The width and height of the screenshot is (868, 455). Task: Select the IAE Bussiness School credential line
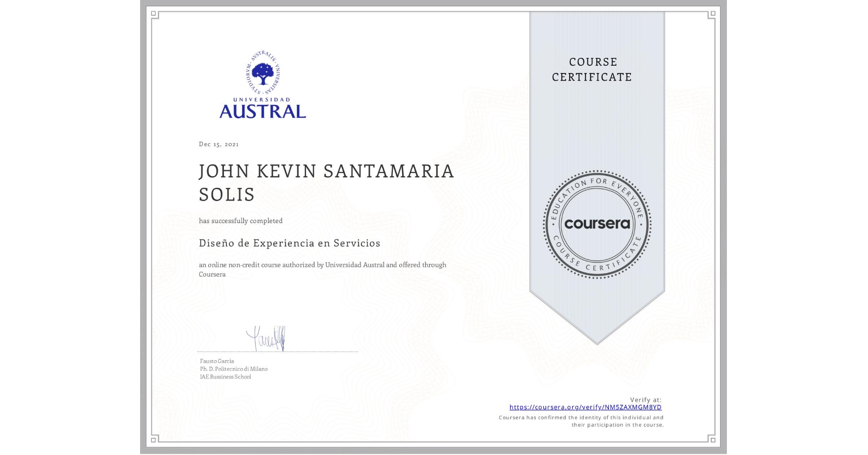click(225, 377)
